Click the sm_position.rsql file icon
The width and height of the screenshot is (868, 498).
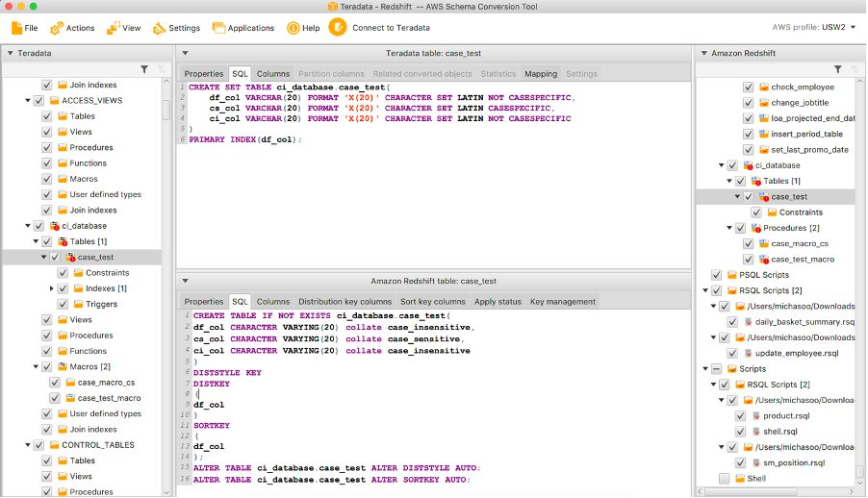point(756,463)
